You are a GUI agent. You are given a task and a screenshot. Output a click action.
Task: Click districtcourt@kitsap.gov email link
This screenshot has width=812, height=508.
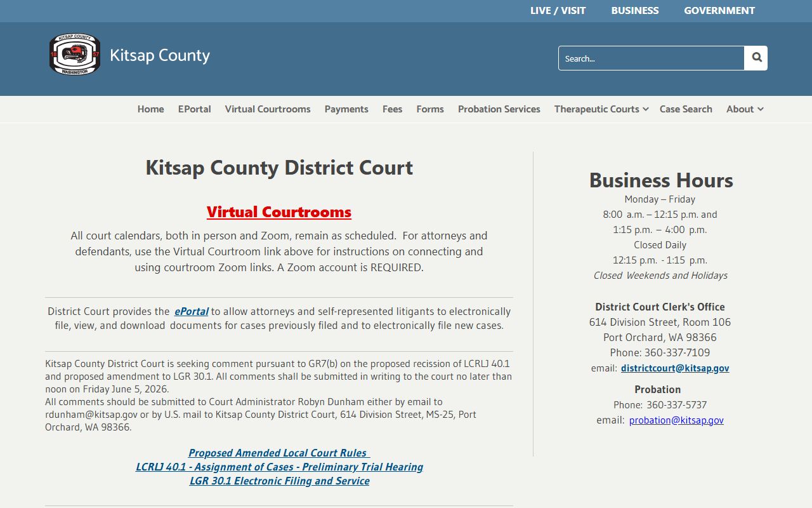pos(675,368)
